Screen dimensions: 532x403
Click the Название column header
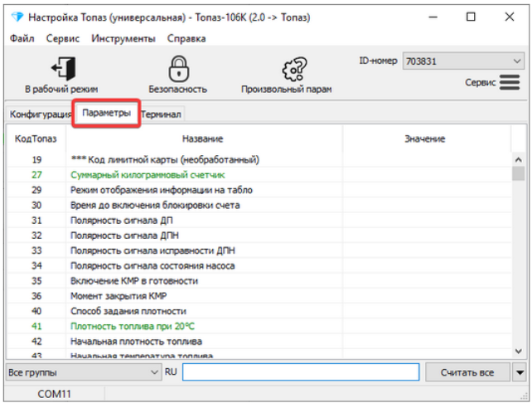[x=203, y=138]
